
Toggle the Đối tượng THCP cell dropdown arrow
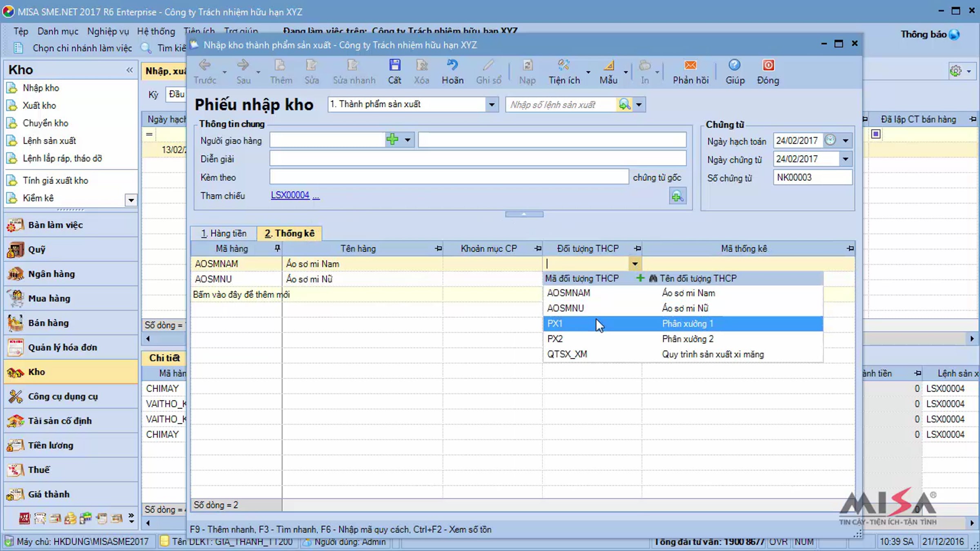[x=635, y=264]
